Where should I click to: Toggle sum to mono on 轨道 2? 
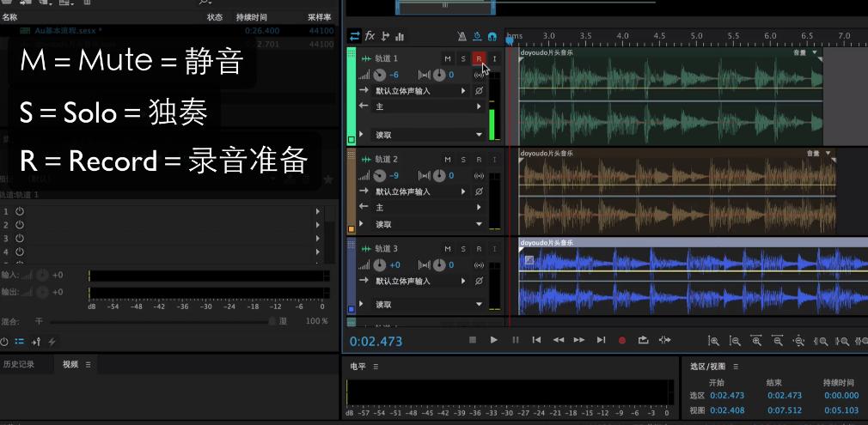[x=479, y=175]
